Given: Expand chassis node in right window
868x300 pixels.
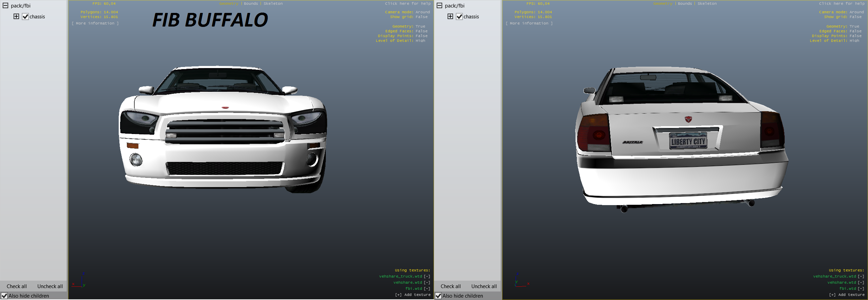Looking at the screenshot, I should click(x=450, y=16).
